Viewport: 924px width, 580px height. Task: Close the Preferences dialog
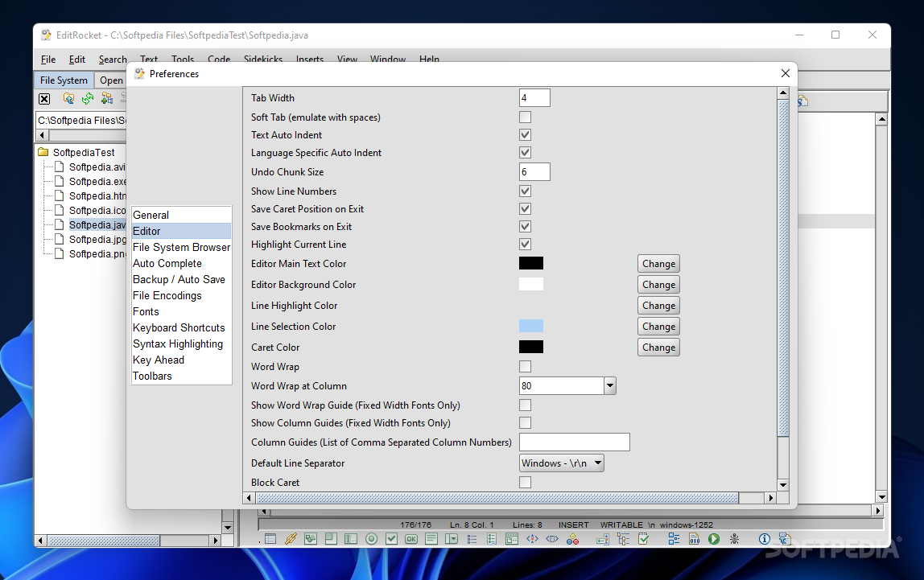pyautogui.click(x=785, y=73)
